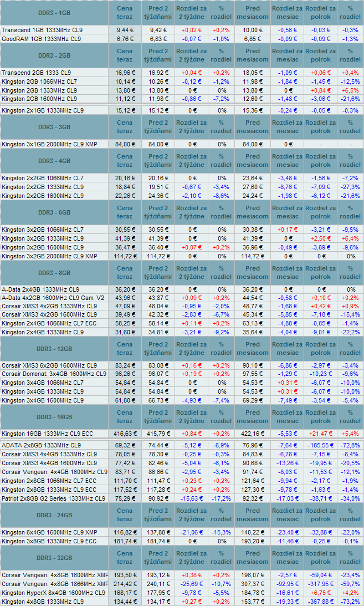Click the DDR3 - 12GB section header
The height and width of the screenshot is (606, 364).
point(54,349)
